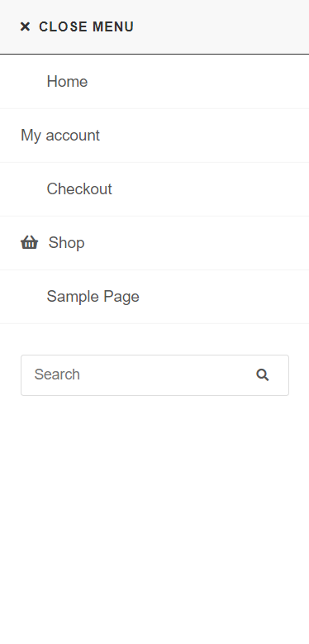Select the Shop menu link
Image resolution: width=309 pixels, height=644 pixels.
coord(154,243)
